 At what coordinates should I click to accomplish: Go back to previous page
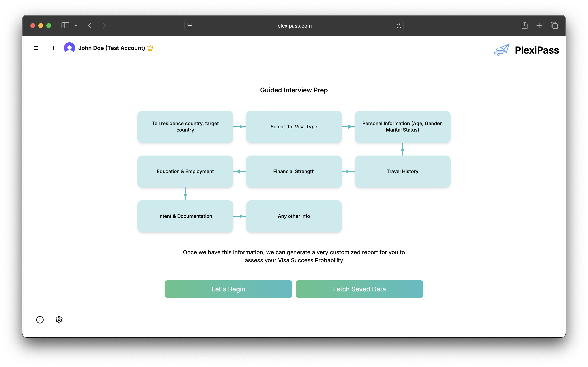point(90,26)
